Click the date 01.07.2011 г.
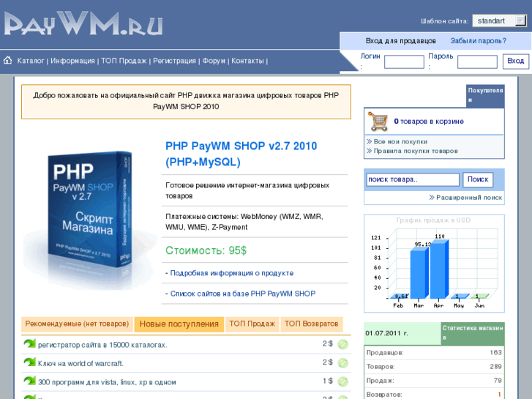This screenshot has width=532, height=399. [387, 333]
